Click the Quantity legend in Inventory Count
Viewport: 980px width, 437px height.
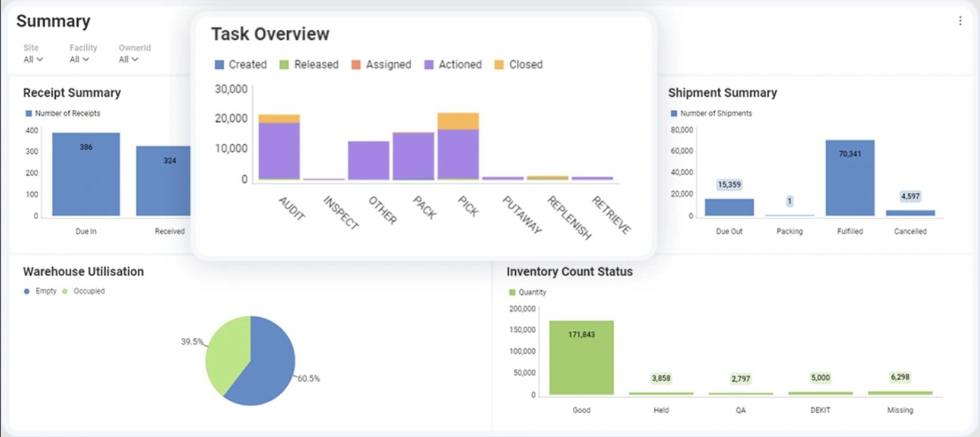point(527,292)
